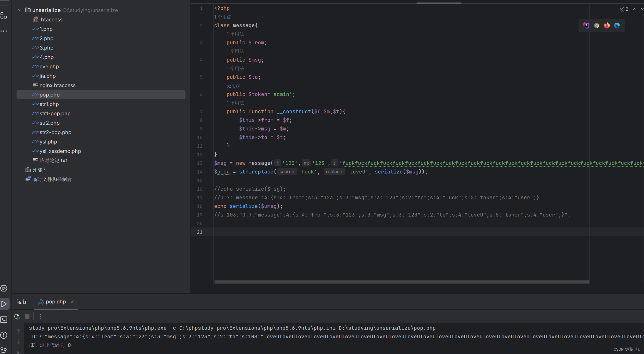Open file preview in Chrome
This screenshot has width=644, height=354.
point(597,26)
